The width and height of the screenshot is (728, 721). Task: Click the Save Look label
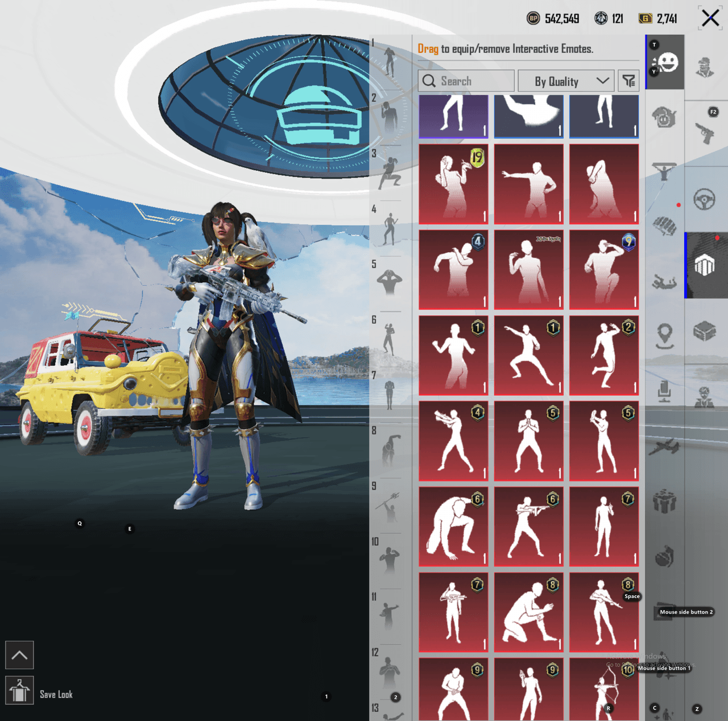tap(56, 694)
